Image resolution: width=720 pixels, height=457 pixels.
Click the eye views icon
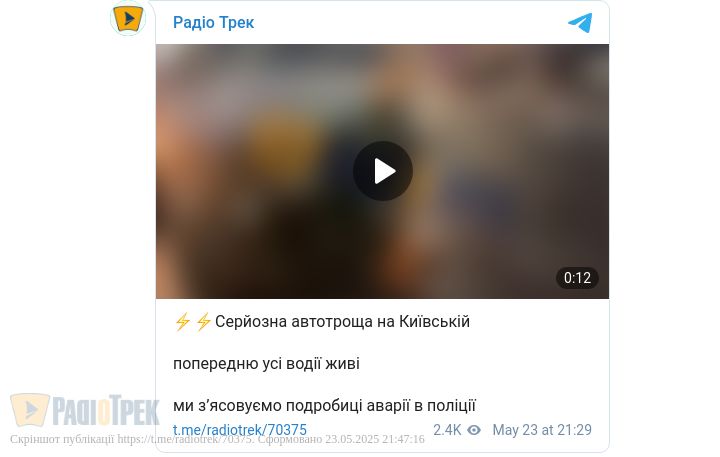[474, 430]
